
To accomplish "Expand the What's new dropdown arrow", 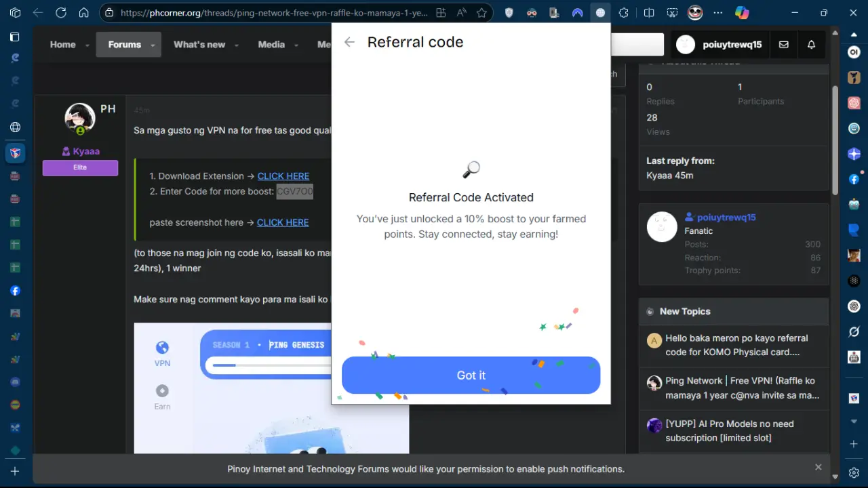I will pyautogui.click(x=236, y=45).
